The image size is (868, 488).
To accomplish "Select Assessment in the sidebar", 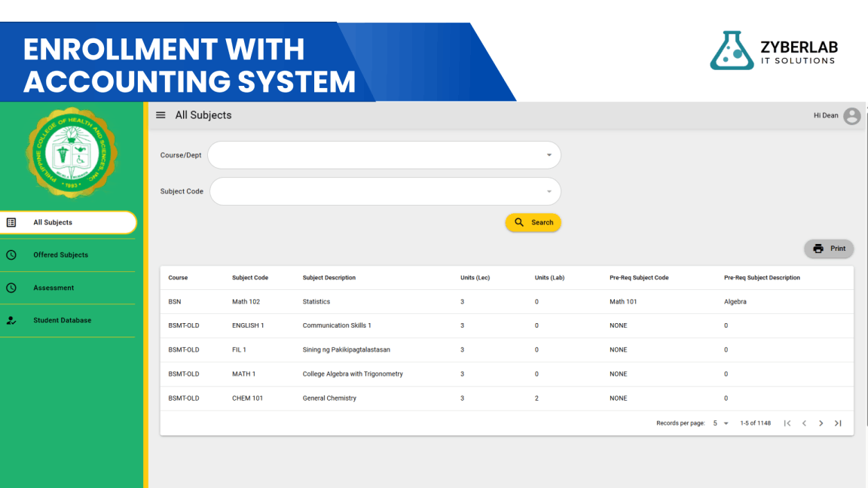I will click(53, 288).
